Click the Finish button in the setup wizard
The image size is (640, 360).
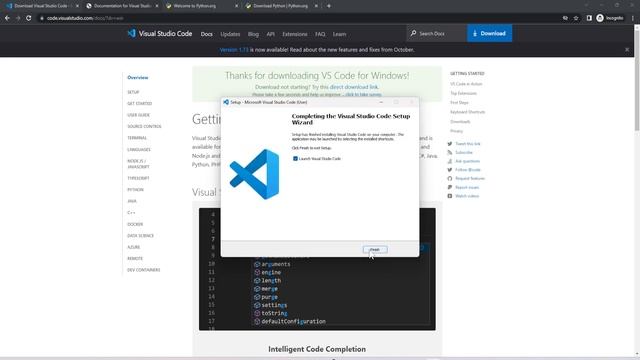pos(375,249)
